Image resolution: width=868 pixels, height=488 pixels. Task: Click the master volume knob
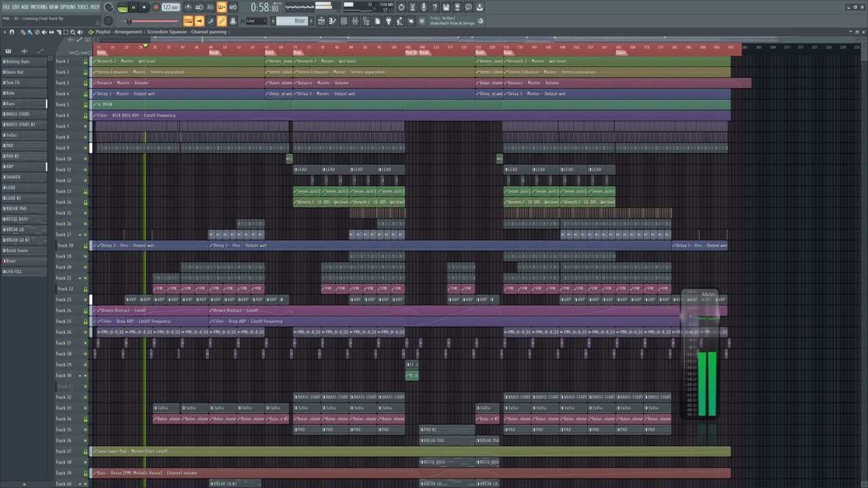click(108, 7)
